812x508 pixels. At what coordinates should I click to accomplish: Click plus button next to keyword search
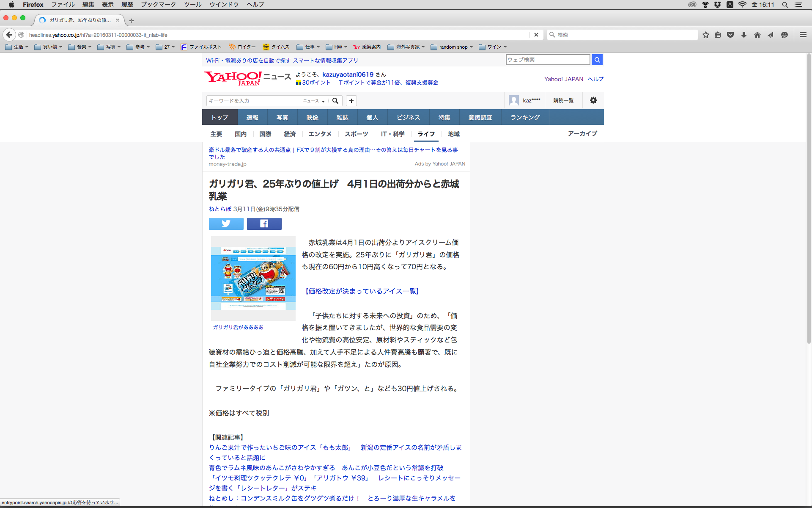[x=351, y=101]
